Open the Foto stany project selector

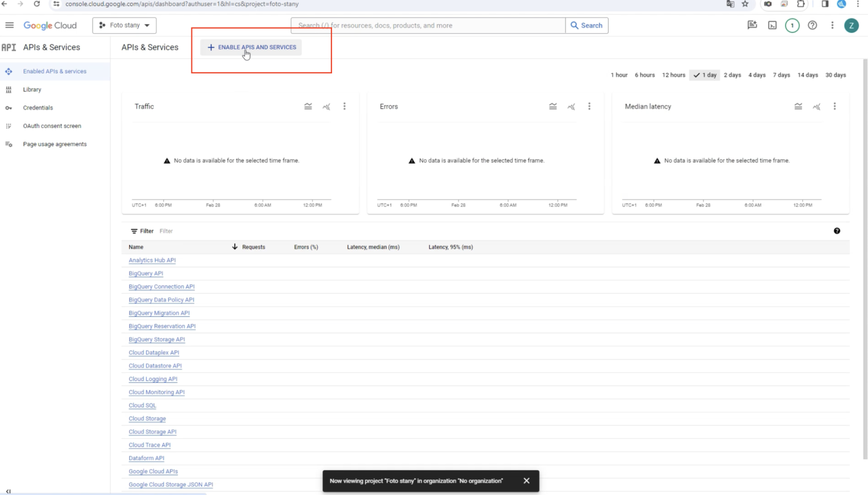coord(124,25)
